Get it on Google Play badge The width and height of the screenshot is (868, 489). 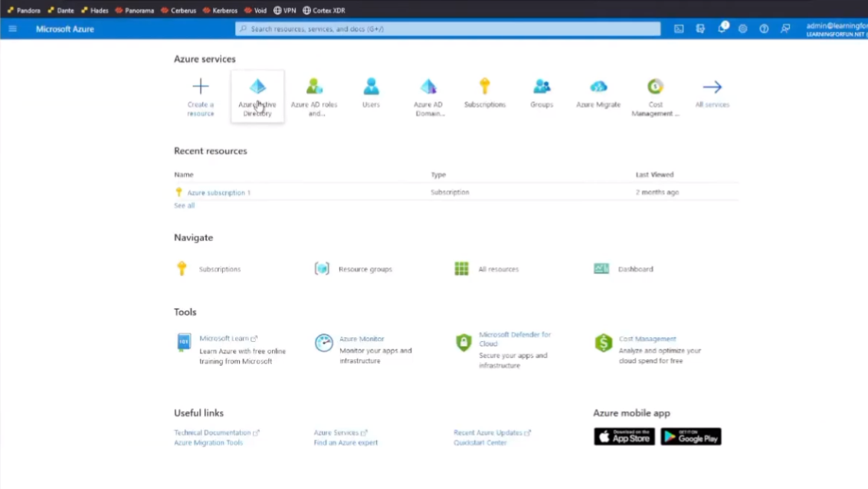pos(690,436)
